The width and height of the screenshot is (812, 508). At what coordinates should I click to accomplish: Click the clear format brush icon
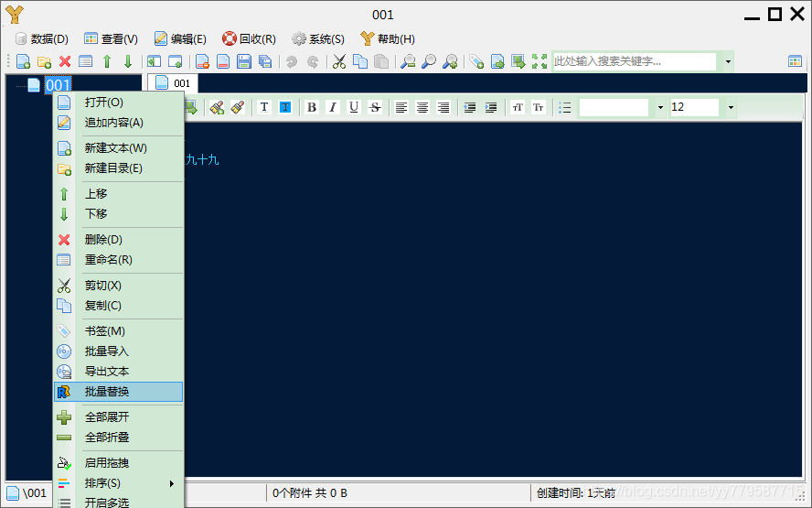tap(238, 107)
